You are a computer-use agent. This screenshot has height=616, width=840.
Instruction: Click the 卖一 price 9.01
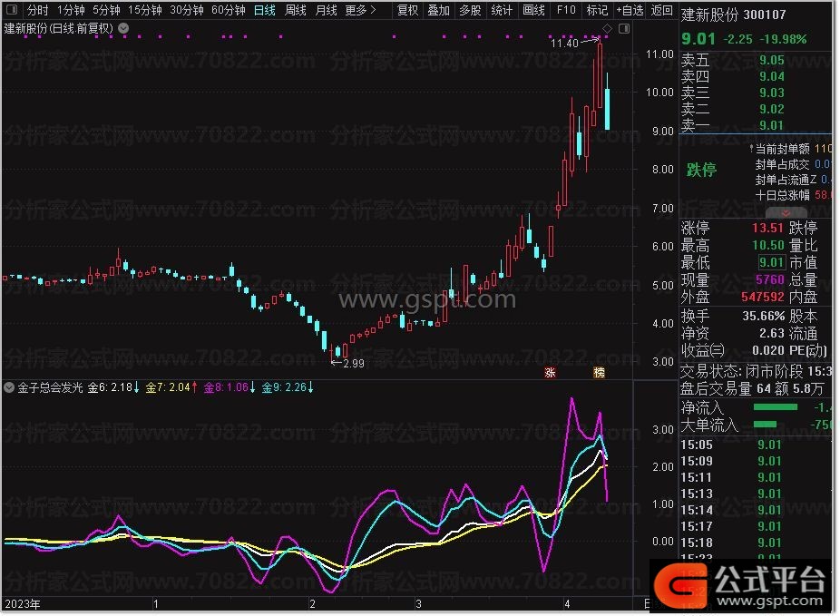(x=771, y=125)
